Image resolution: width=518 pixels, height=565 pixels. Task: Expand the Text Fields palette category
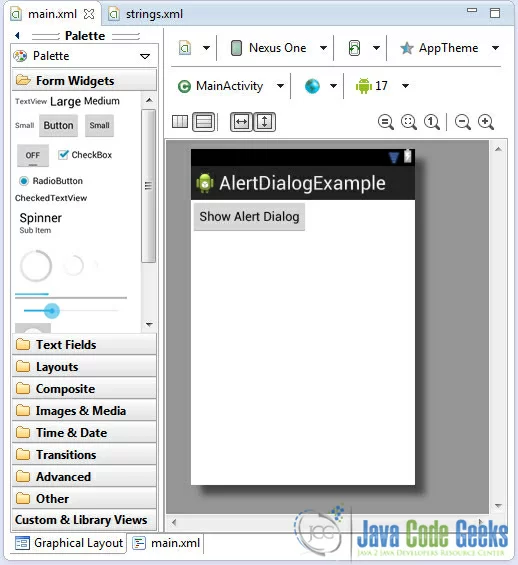84,344
